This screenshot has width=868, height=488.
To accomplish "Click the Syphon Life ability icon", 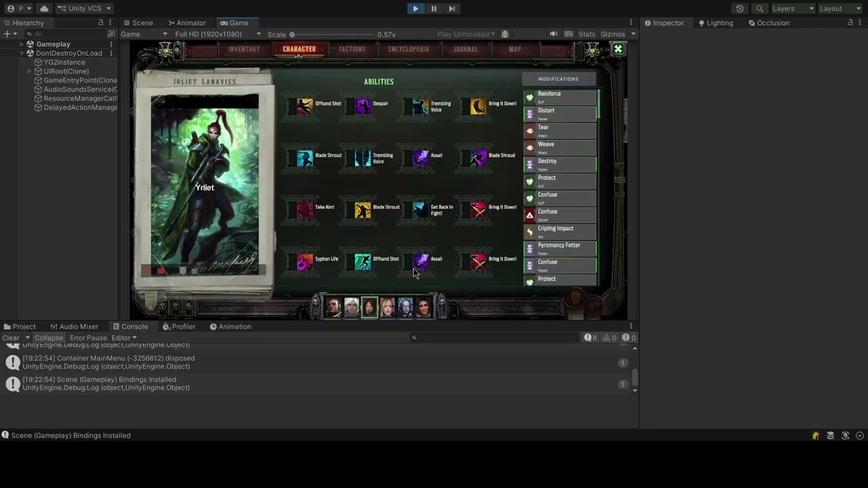I will [x=304, y=262].
